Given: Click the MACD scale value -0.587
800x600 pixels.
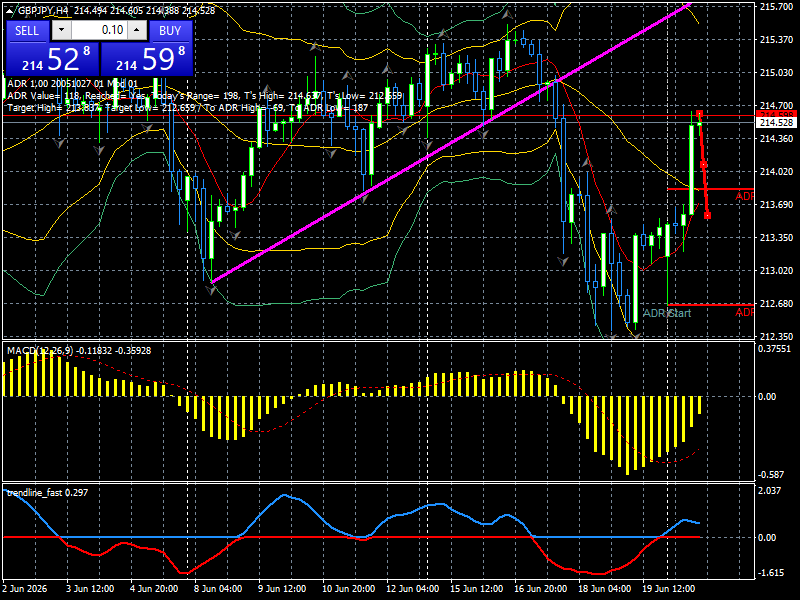Looking at the screenshot, I should tap(771, 474).
